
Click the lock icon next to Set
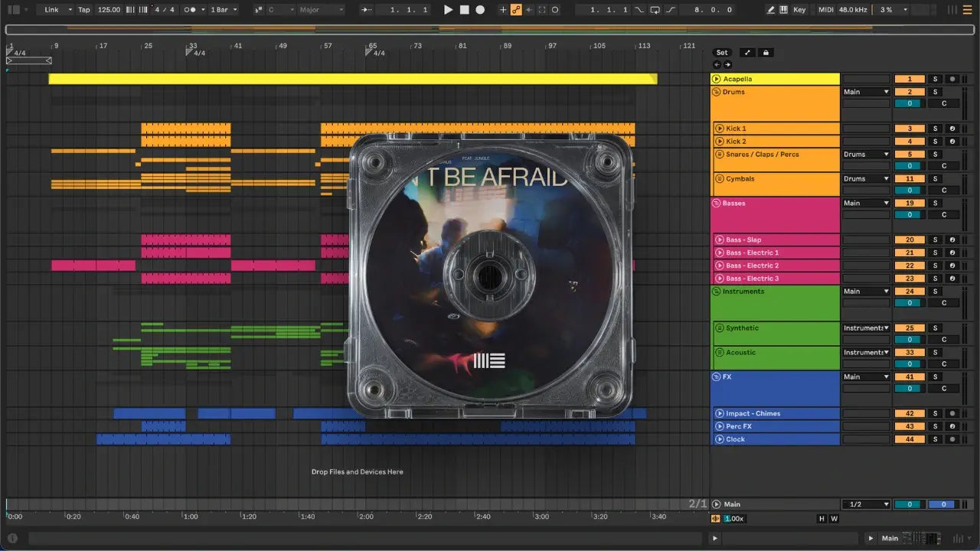[766, 53]
